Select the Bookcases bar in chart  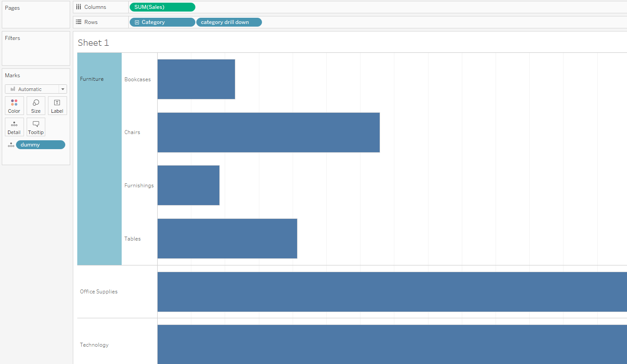click(x=196, y=79)
